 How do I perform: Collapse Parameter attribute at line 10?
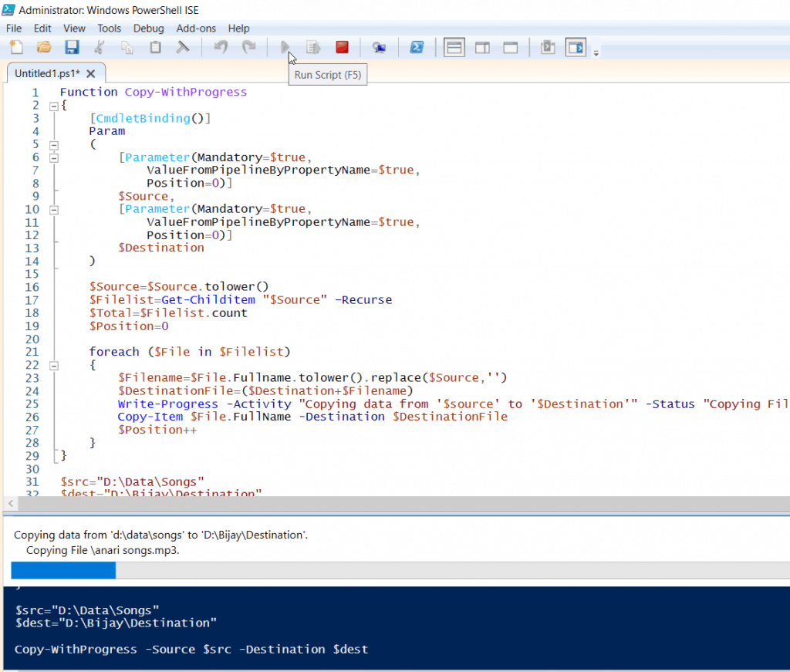tap(54, 210)
